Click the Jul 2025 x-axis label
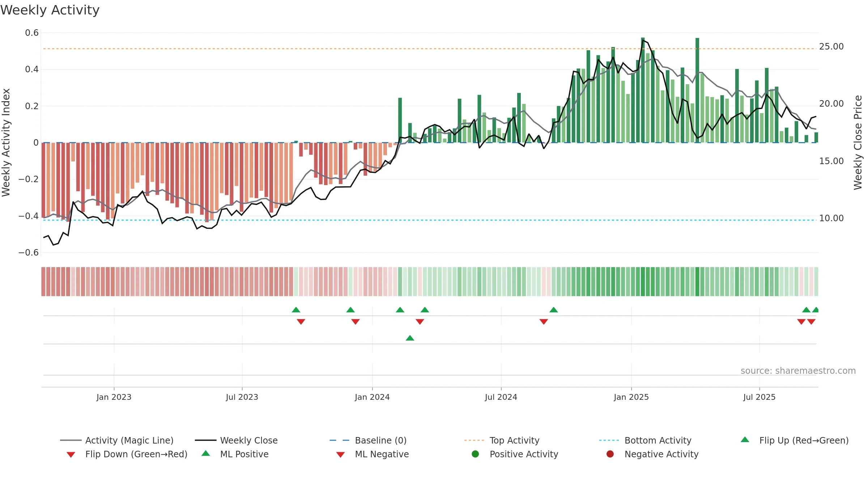 759,397
